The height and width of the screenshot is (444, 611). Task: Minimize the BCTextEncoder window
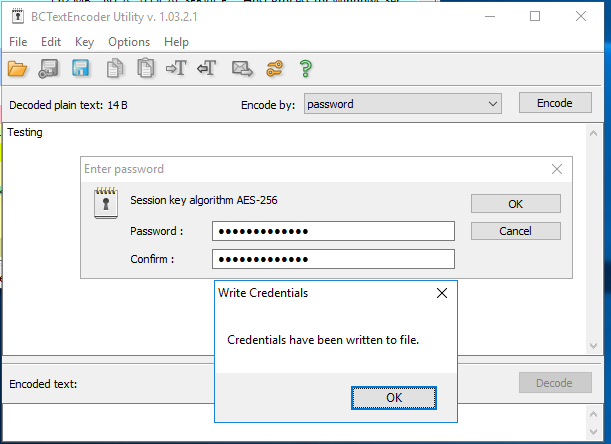point(490,16)
